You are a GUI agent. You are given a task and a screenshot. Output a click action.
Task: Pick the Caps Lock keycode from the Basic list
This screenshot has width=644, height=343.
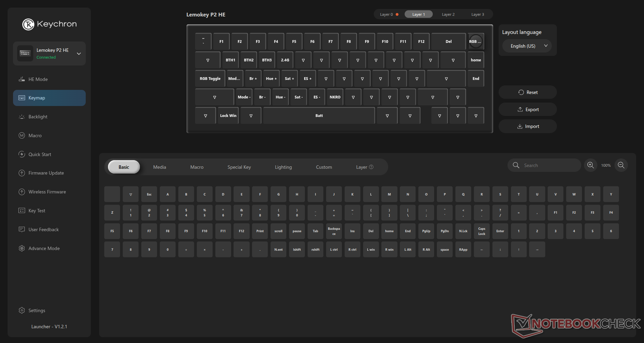pyautogui.click(x=481, y=231)
